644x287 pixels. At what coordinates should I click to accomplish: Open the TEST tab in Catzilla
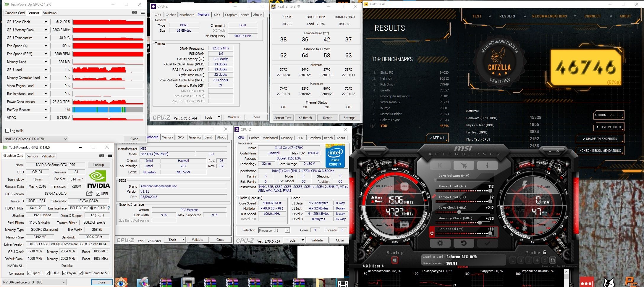point(477,16)
